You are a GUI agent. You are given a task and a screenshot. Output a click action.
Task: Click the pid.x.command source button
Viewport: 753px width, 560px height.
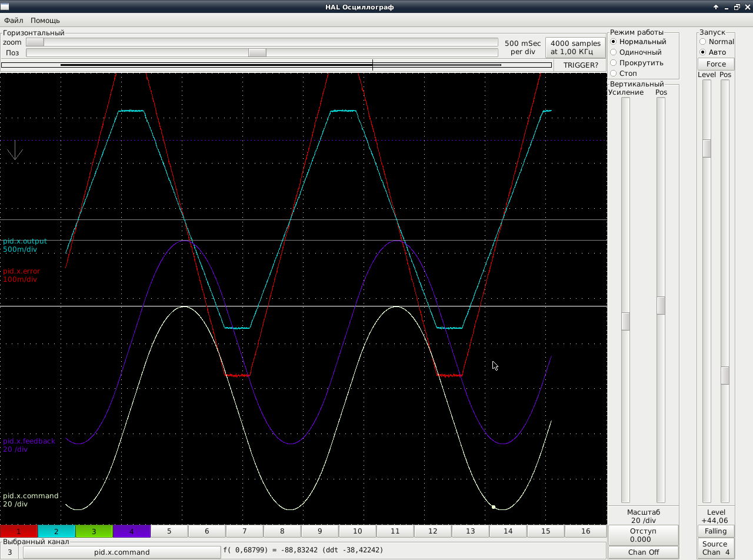(122, 552)
